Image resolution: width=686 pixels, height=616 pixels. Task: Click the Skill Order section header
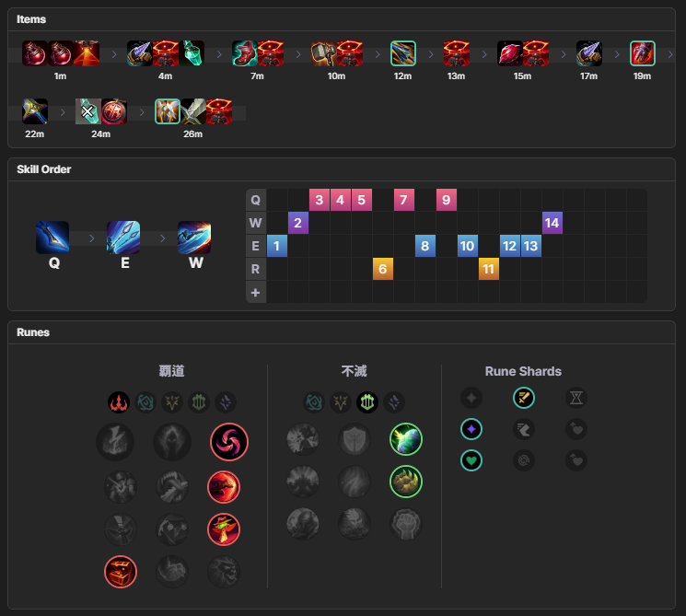pyautogui.click(x=44, y=169)
